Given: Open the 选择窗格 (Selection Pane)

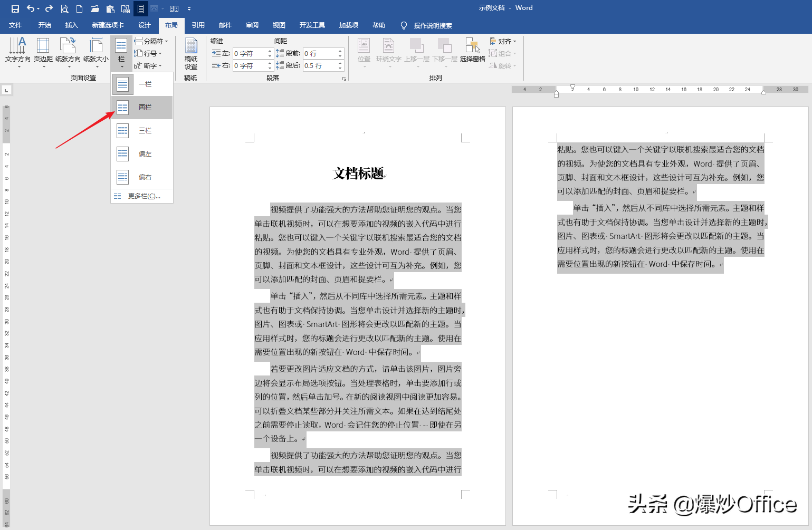Looking at the screenshot, I should click(x=473, y=51).
